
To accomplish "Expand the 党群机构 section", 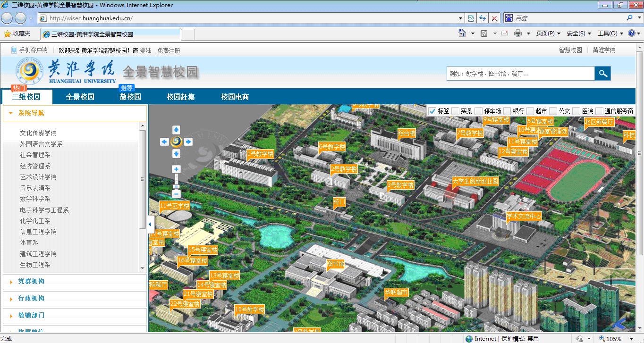I will (75, 282).
